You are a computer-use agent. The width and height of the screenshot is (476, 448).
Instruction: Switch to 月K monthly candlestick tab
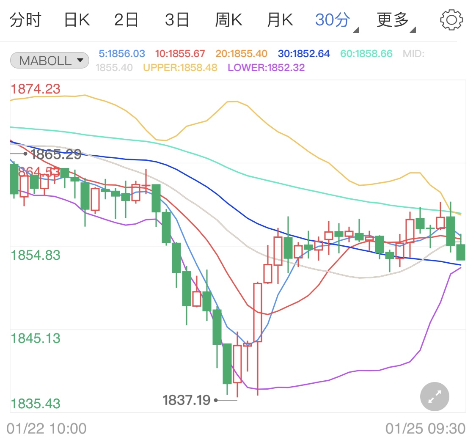click(x=280, y=20)
